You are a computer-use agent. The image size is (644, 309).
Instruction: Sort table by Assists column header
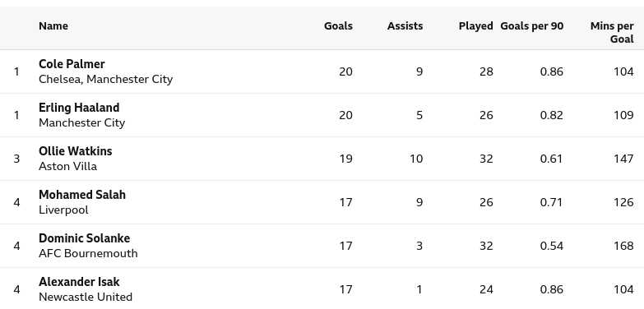pyautogui.click(x=405, y=25)
